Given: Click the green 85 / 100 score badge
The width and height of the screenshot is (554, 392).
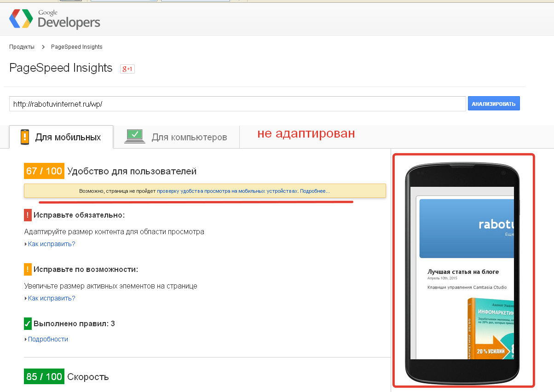Looking at the screenshot, I should coord(44,377).
